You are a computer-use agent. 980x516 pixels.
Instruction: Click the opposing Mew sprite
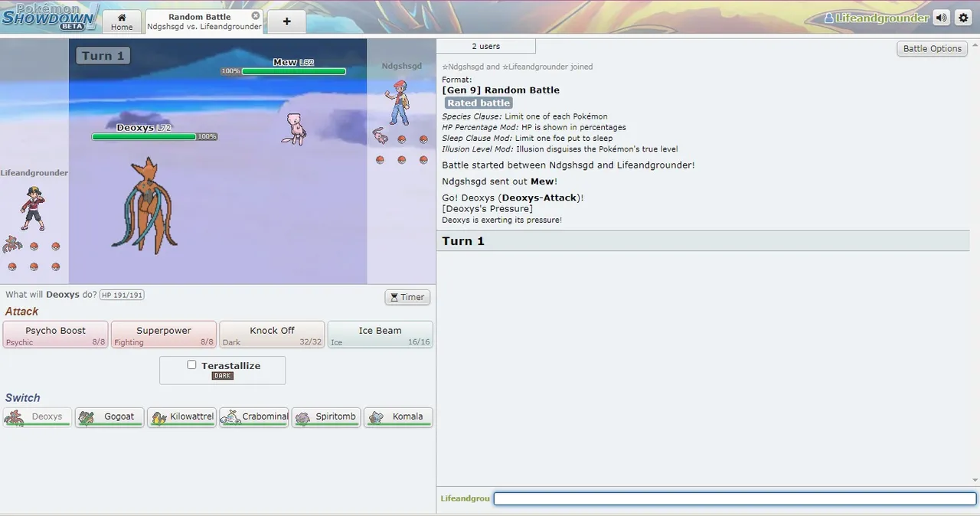point(294,129)
